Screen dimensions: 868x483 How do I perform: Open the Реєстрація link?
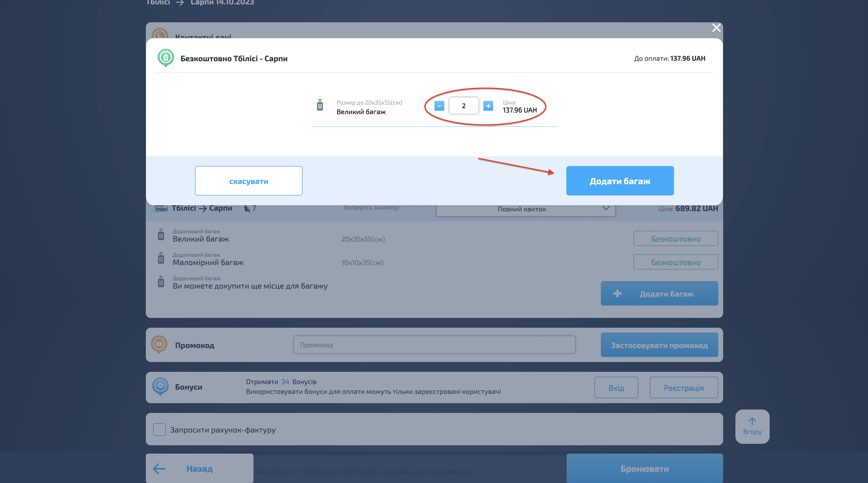click(684, 388)
